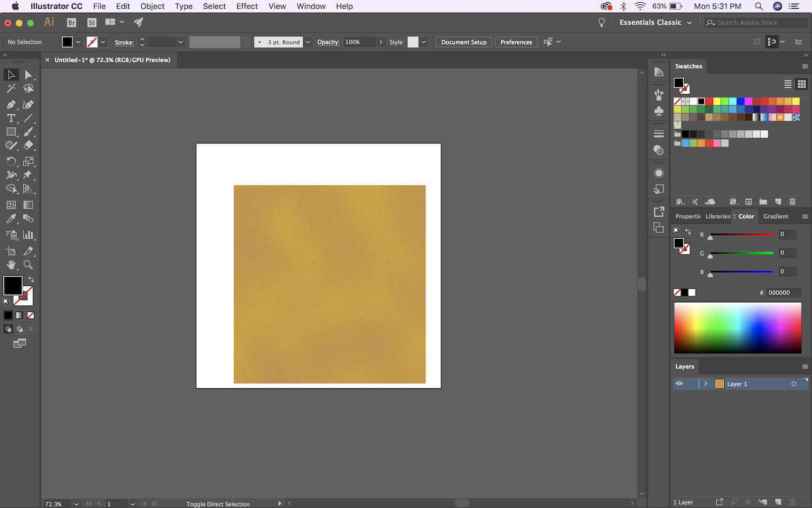Image resolution: width=812 pixels, height=508 pixels.
Task: Select the Symbol Sprayer tool
Action: point(11,235)
